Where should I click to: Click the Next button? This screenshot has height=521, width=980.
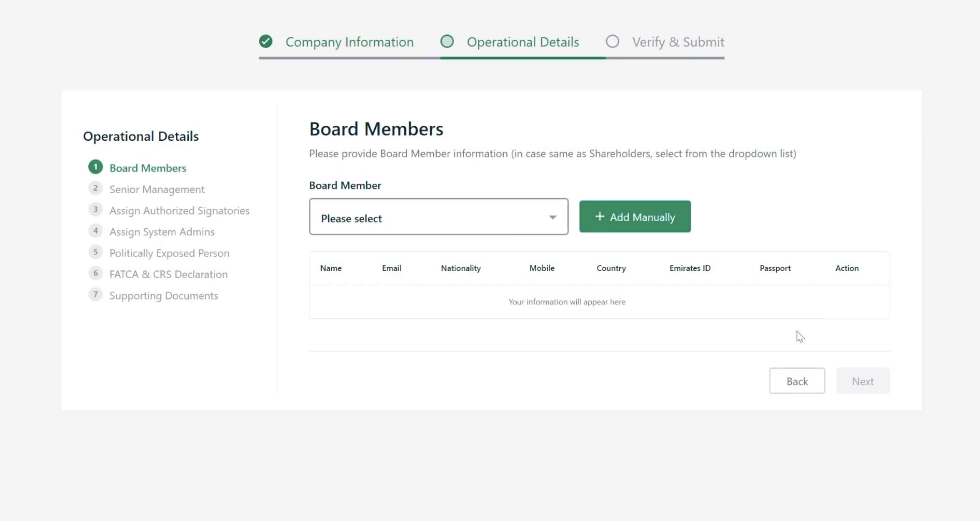(x=863, y=381)
